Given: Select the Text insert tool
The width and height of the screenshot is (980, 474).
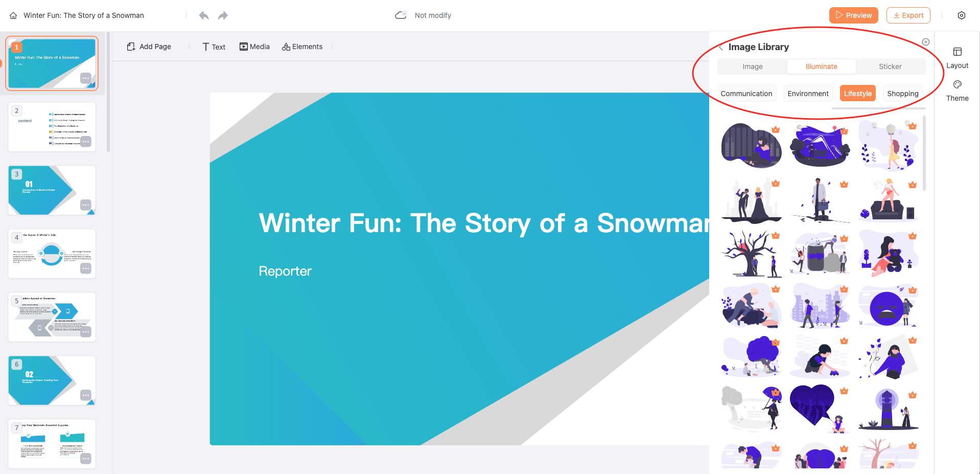Looking at the screenshot, I should click(214, 47).
